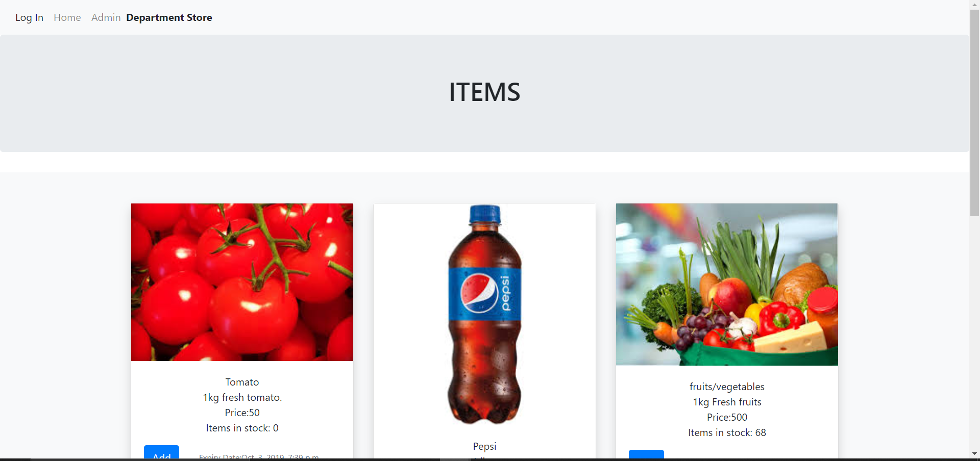Click the Pepsi product name
980x461 pixels.
(x=484, y=446)
